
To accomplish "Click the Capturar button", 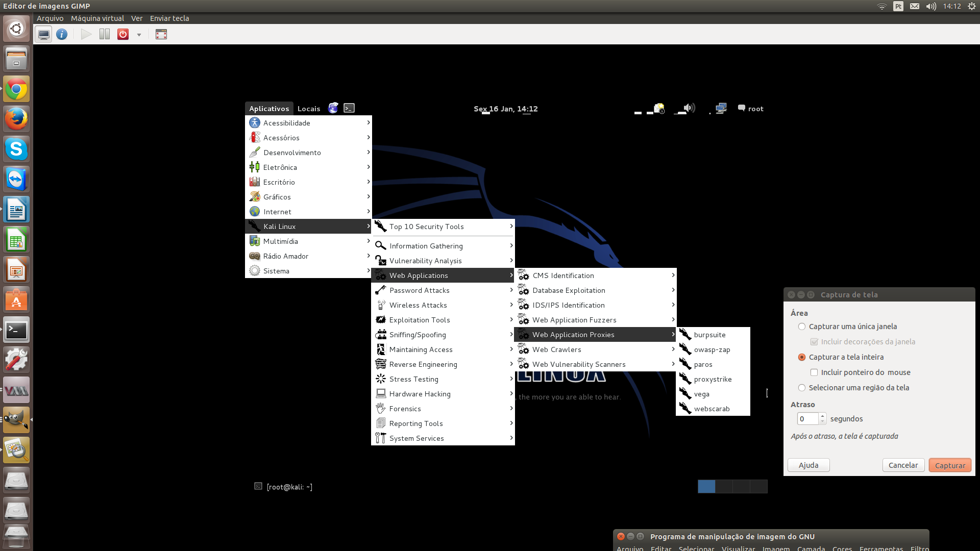I will (950, 465).
